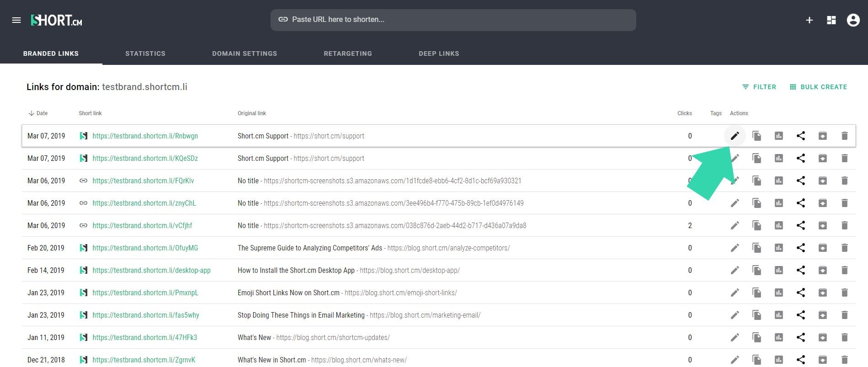Copy the Rnbwgn short link
This screenshot has height=367, width=868.
[x=757, y=136]
